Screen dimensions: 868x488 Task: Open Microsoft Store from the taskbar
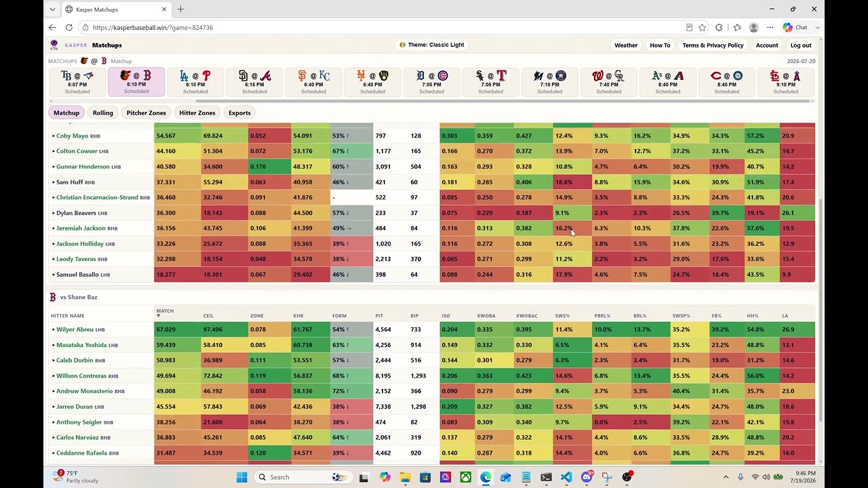pos(425,477)
